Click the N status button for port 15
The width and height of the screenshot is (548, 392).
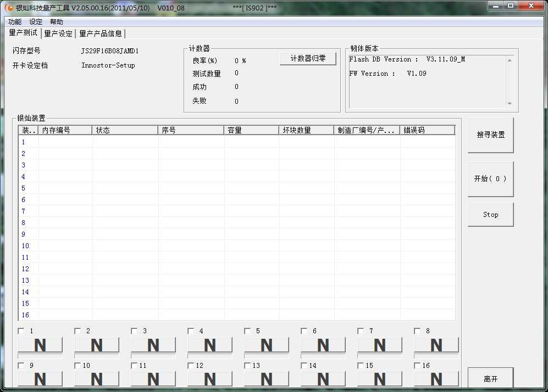click(x=380, y=379)
